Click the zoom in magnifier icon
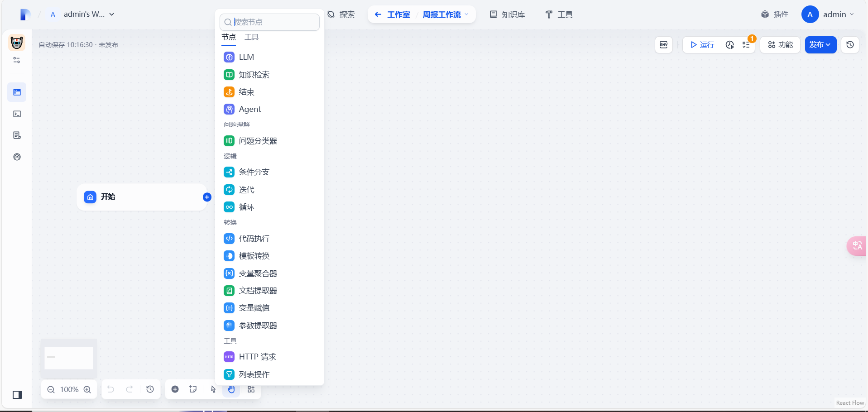868x412 pixels. coord(87,389)
